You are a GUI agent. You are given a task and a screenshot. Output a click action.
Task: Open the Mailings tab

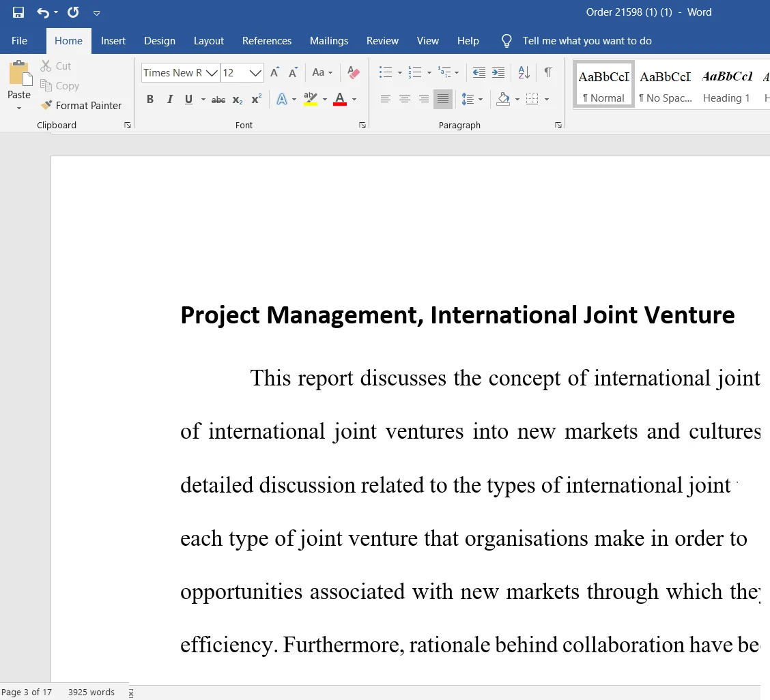click(329, 41)
